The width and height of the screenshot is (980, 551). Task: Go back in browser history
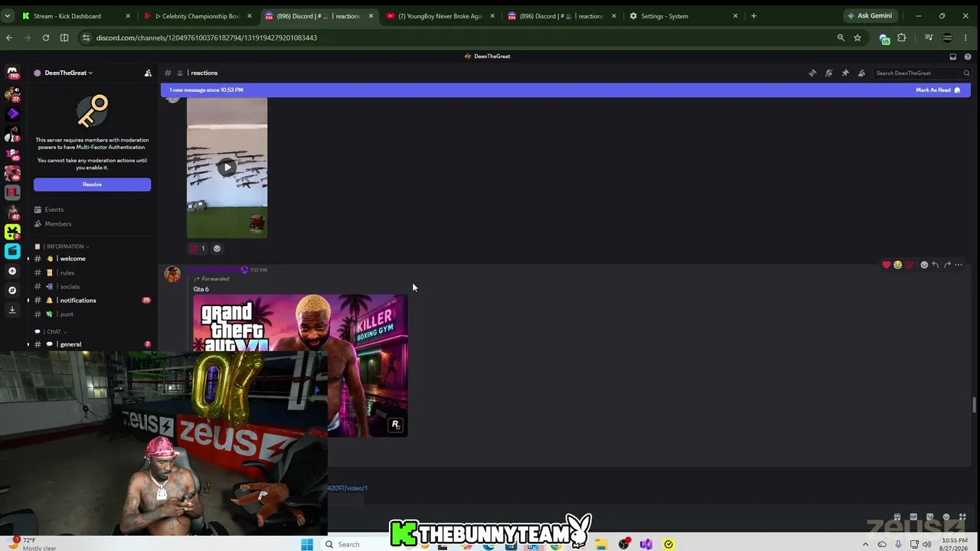coord(9,37)
